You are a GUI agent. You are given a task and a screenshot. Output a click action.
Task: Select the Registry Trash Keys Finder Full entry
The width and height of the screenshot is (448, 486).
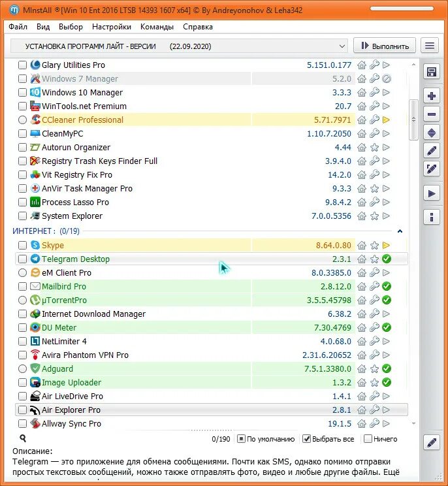(x=99, y=161)
